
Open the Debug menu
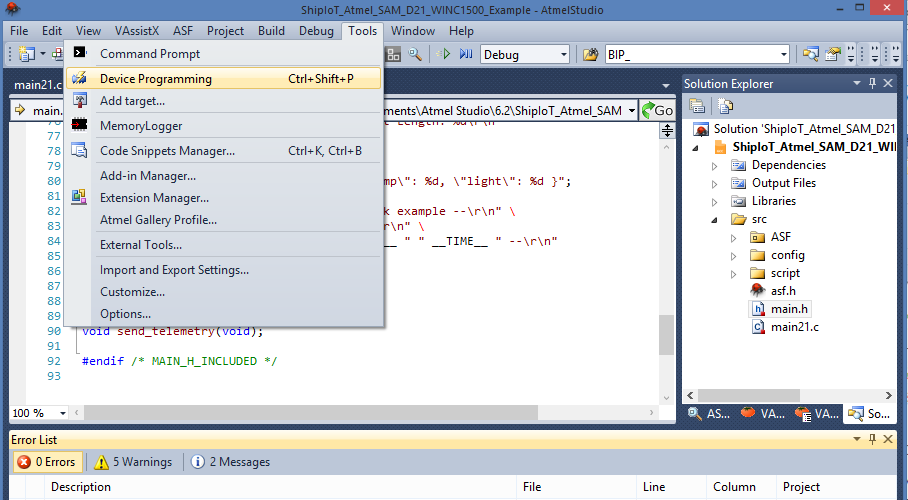click(316, 31)
